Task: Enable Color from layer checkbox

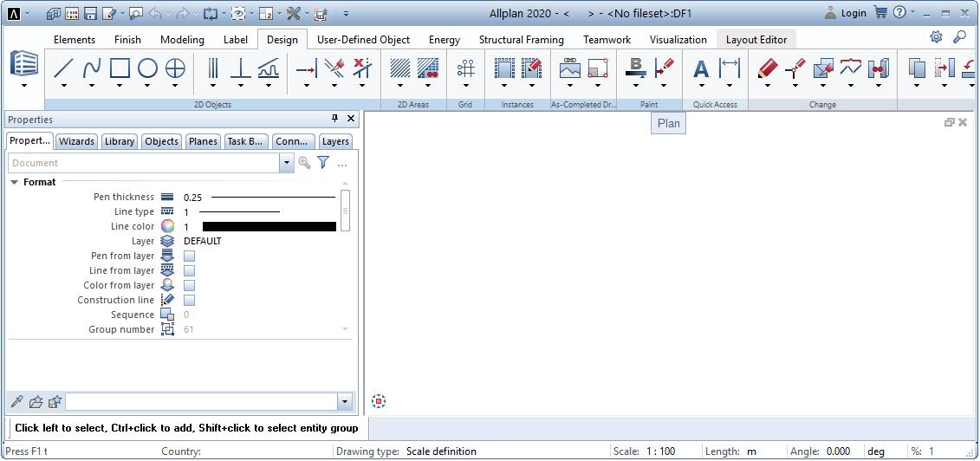Action: pyautogui.click(x=190, y=285)
